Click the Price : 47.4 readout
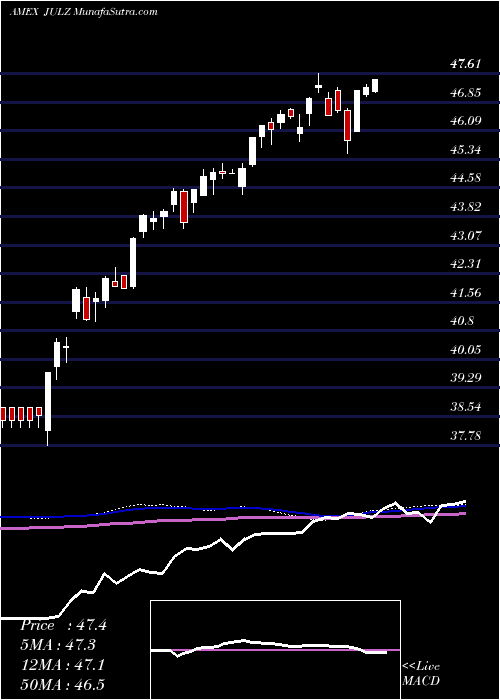This screenshot has height=700, width=500. [x=63, y=625]
